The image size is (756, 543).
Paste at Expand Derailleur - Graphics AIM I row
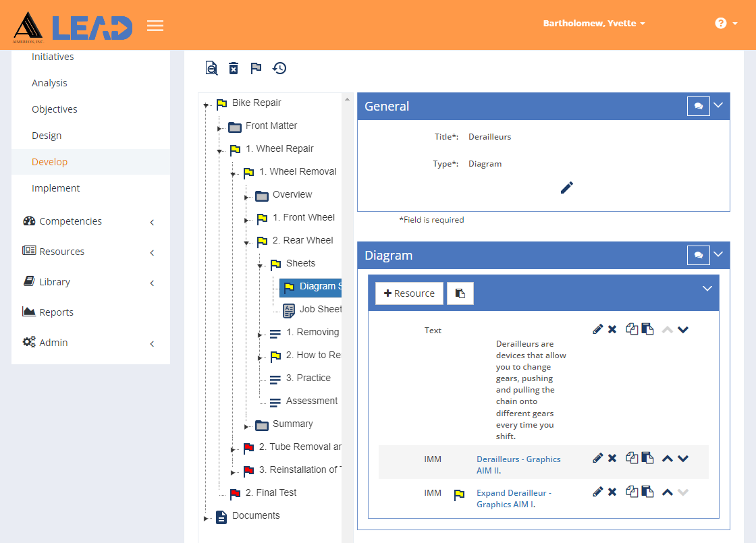click(x=647, y=492)
